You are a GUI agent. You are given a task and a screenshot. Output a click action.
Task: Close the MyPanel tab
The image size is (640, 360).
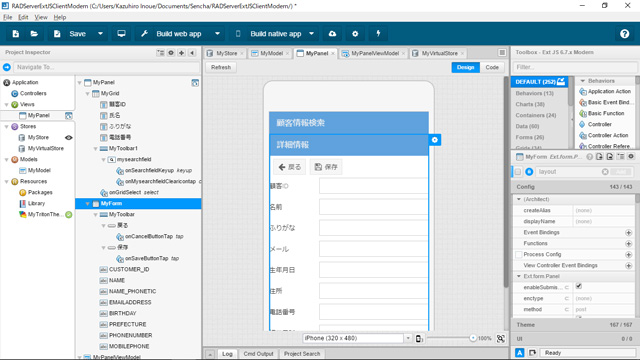(x=333, y=53)
